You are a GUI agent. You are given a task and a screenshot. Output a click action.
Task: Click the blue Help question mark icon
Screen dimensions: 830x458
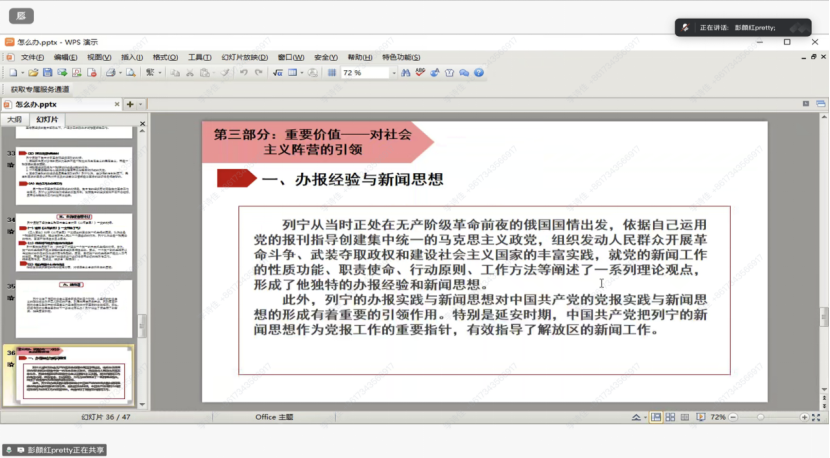click(x=479, y=73)
